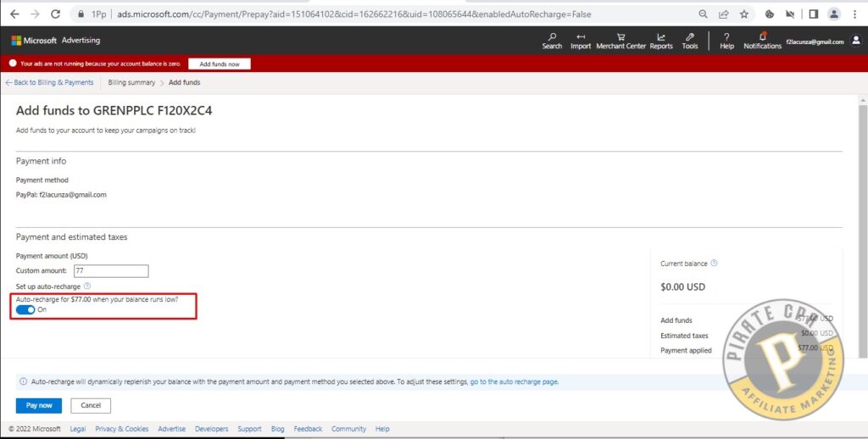Open the Billing summary breadcrumb
868x439 pixels.
131,82
